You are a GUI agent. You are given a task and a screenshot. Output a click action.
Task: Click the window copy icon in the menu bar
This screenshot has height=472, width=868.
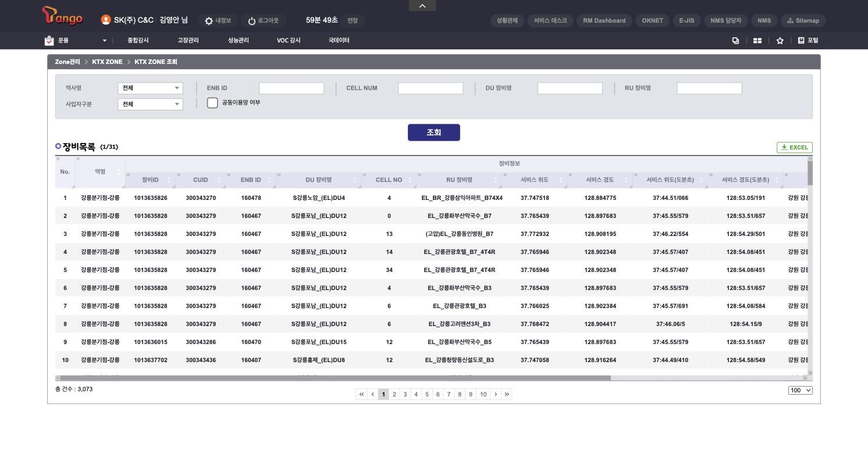735,41
